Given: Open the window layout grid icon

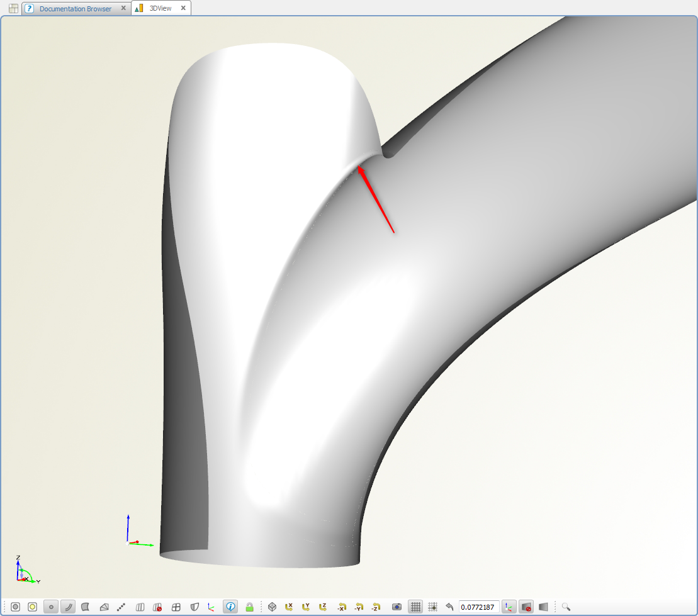Looking at the screenshot, I should [x=13, y=8].
